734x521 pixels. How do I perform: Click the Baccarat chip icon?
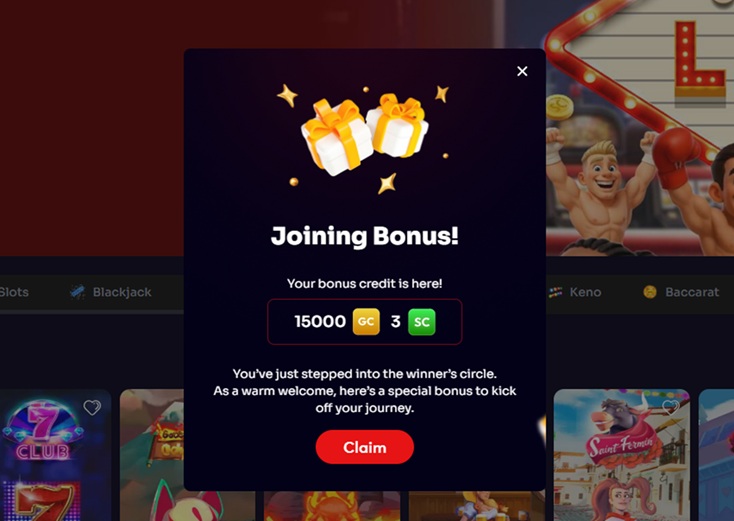click(x=650, y=292)
